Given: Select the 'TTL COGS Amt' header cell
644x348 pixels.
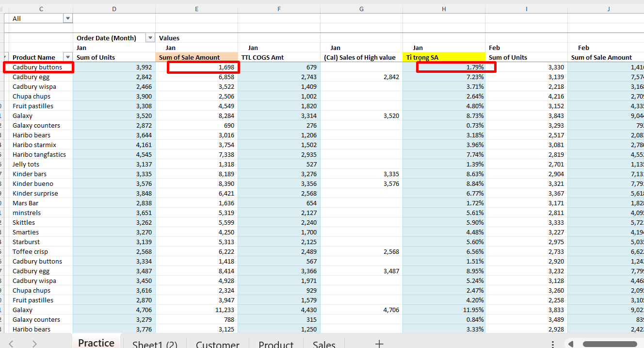Looking at the screenshot, I should point(279,57).
